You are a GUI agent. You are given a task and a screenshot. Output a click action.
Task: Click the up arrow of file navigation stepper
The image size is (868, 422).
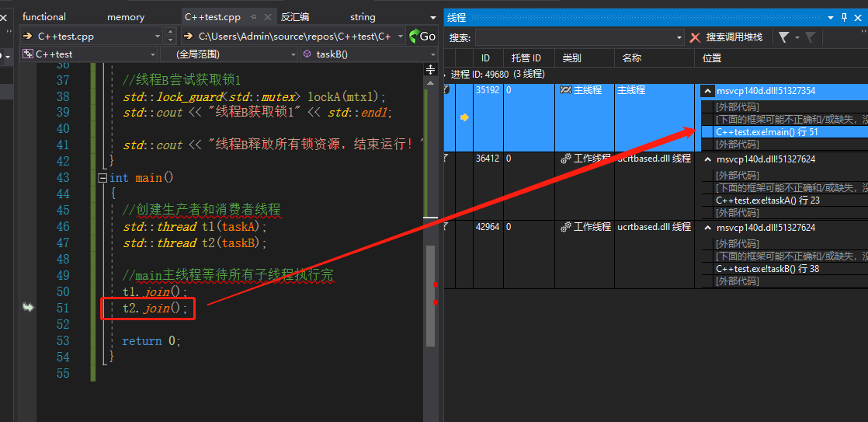pyautogui.click(x=171, y=32)
